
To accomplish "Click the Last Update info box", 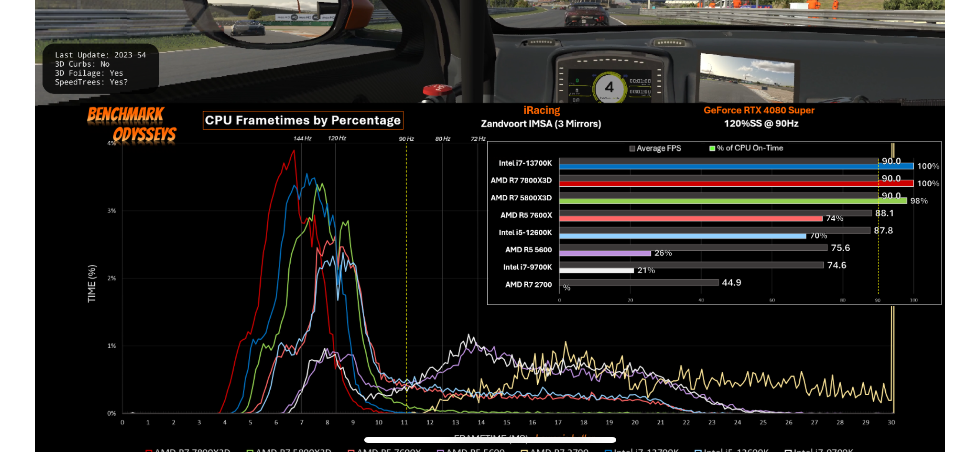I will (x=100, y=69).
